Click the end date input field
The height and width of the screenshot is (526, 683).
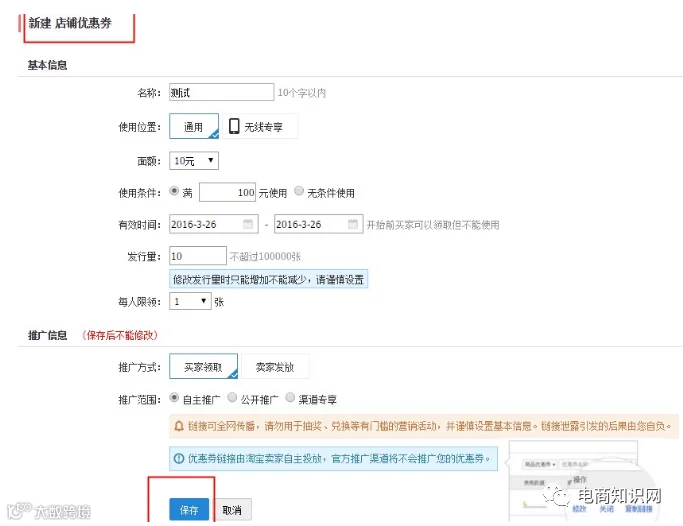tap(318, 224)
